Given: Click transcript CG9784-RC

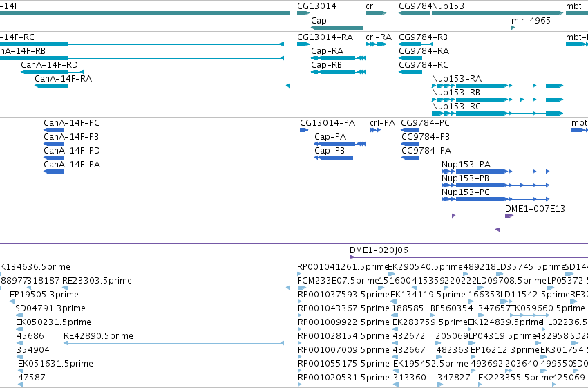Looking at the screenshot, I should click(424, 65).
